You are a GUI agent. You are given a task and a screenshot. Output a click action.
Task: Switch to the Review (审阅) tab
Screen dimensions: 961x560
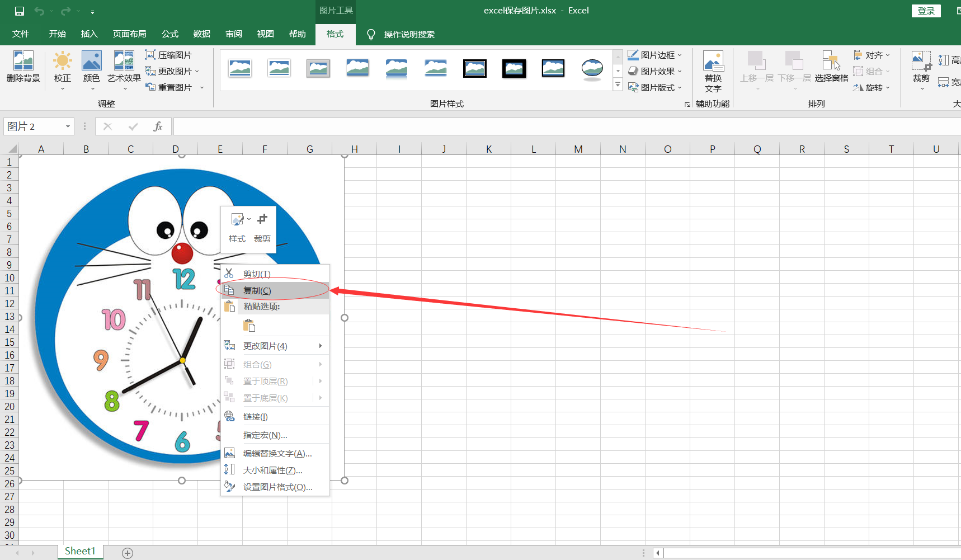coord(233,34)
